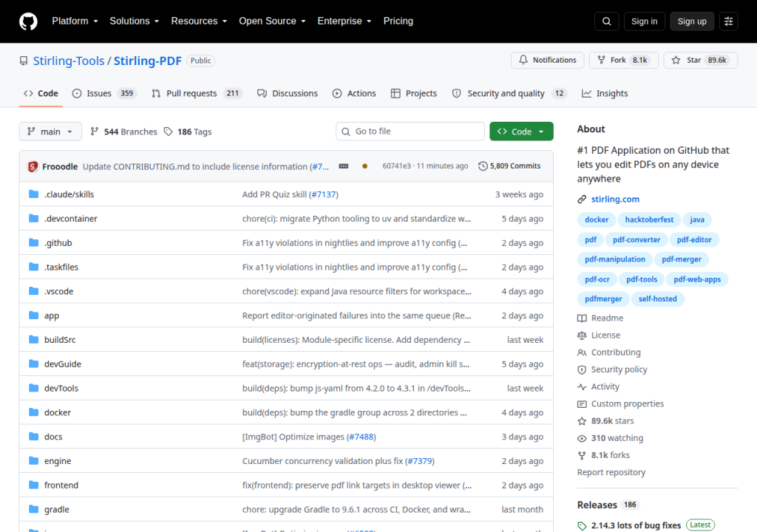Open the Security and quality tab
The height and width of the screenshot is (532, 757).
point(509,93)
